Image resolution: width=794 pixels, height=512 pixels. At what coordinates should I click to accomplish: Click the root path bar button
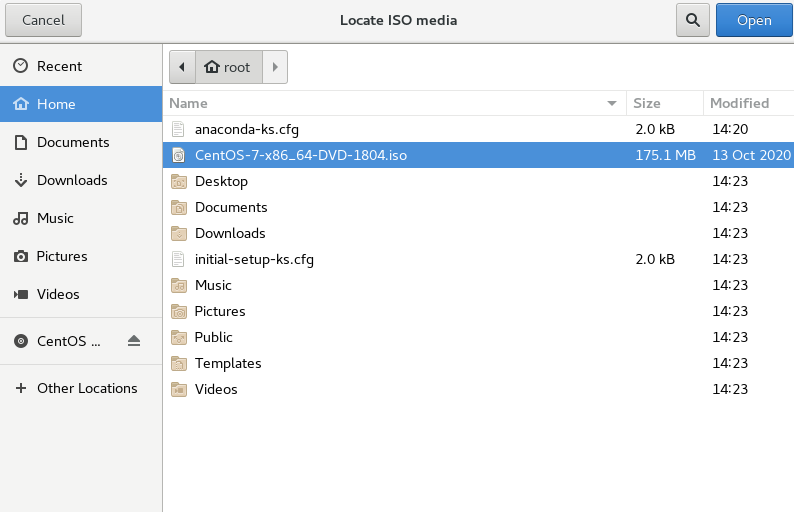pyautogui.click(x=229, y=67)
